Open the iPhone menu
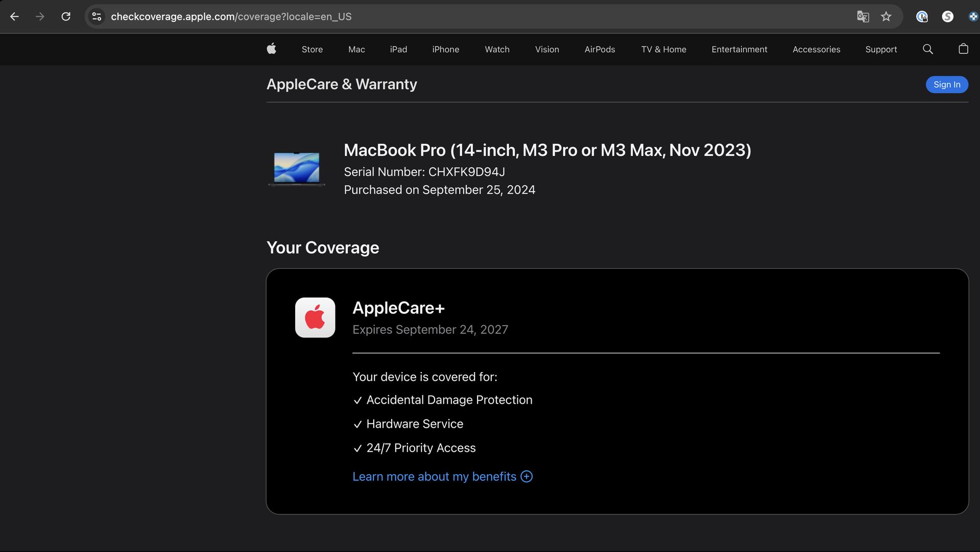 [445, 50]
